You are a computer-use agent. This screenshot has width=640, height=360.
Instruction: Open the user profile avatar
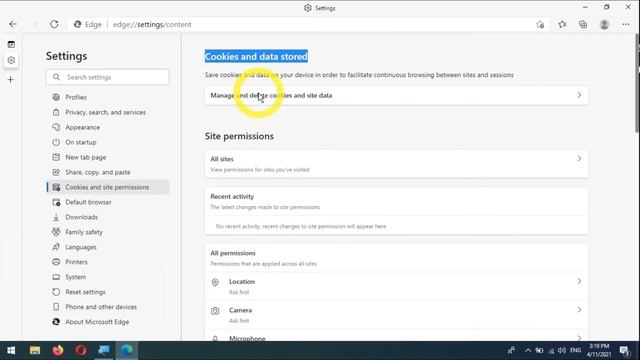coord(604,24)
